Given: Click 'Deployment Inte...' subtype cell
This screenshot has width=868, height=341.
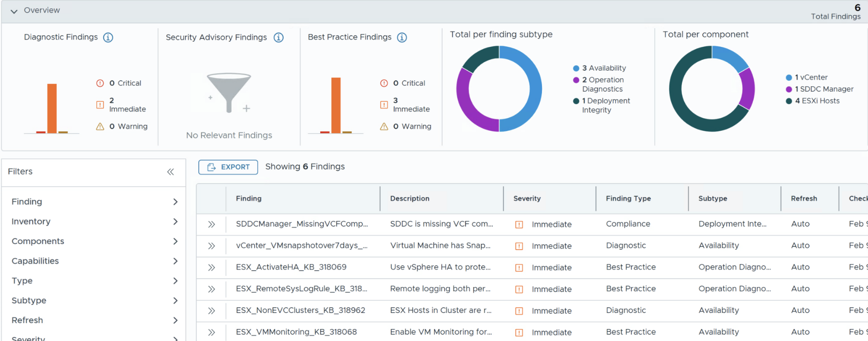Looking at the screenshot, I should pos(732,224).
